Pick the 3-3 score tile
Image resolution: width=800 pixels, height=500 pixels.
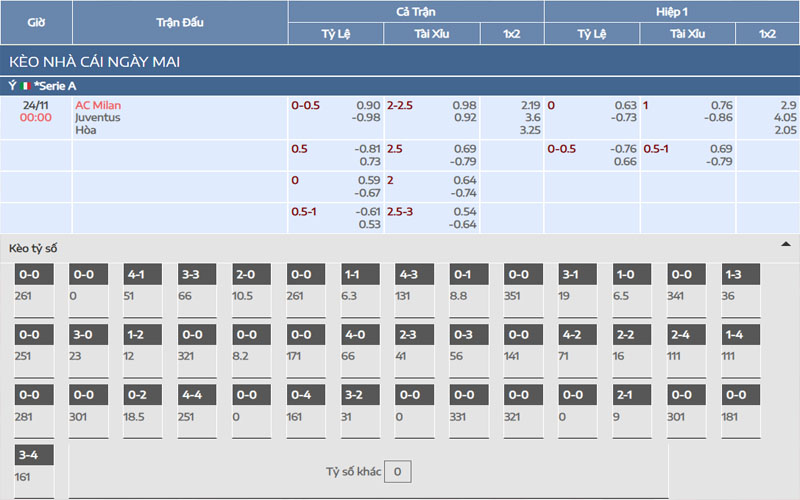[197, 275]
